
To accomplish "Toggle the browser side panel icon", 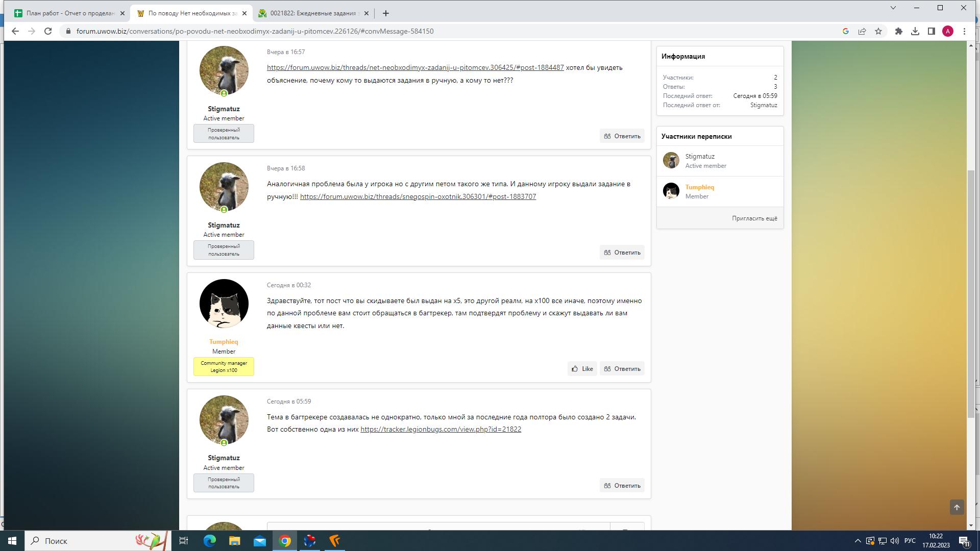I will (932, 31).
